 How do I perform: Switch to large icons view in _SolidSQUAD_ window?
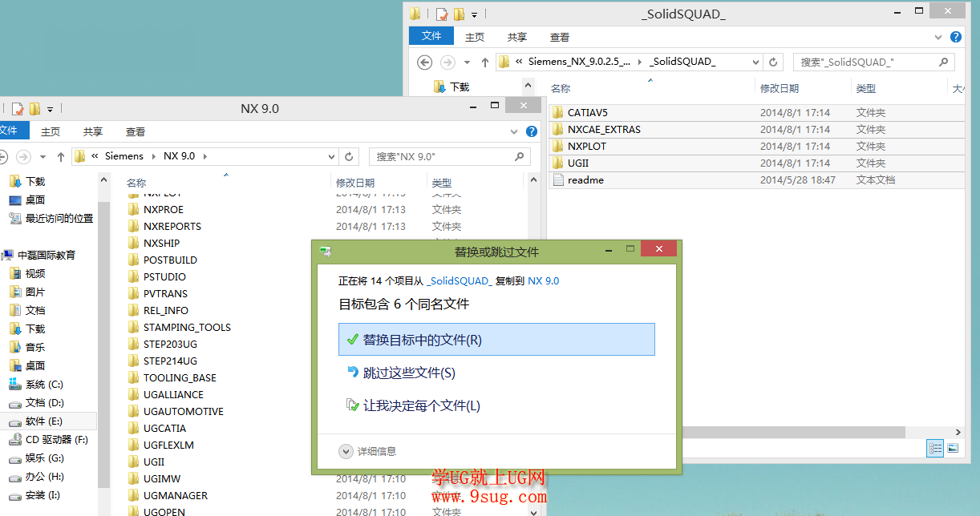click(x=952, y=448)
